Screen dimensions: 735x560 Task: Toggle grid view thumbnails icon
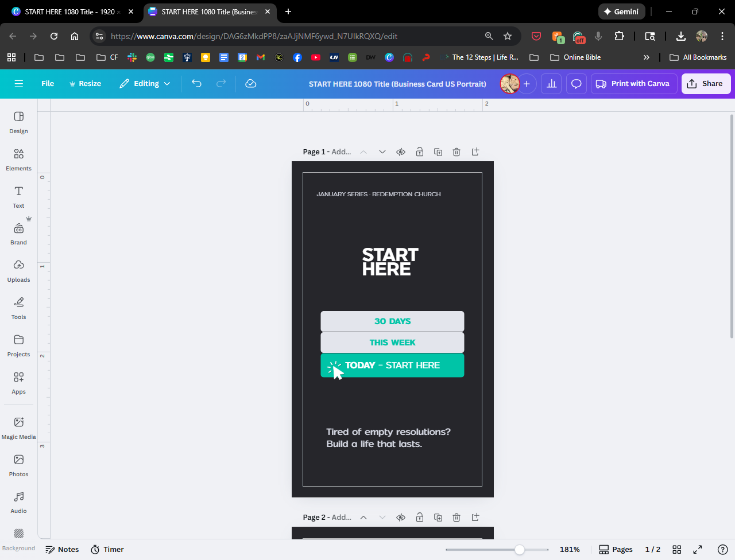tap(677, 550)
